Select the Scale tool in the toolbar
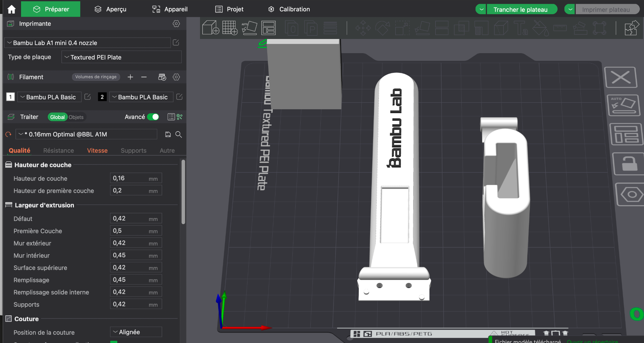The image size is (644, 343). (402, 28)
